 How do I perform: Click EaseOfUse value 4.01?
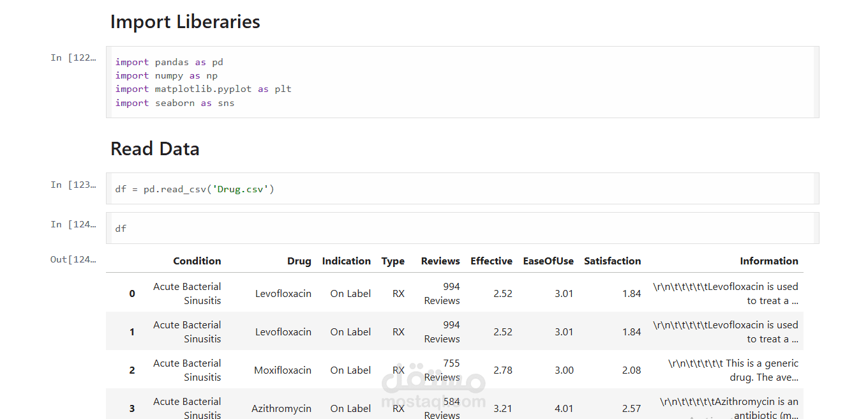[564, 409]
